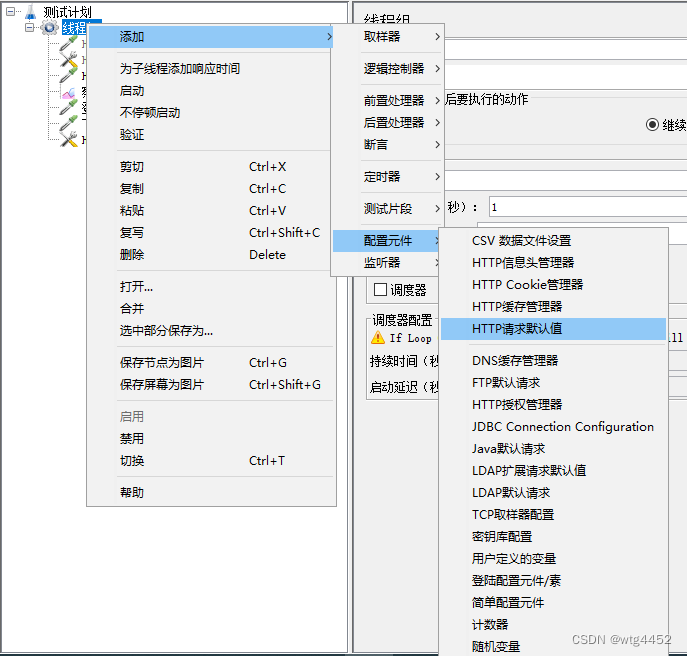Click the Test Plan flask icon
Viewport: 687px width, 656px height.
click(x=30, y=11)
